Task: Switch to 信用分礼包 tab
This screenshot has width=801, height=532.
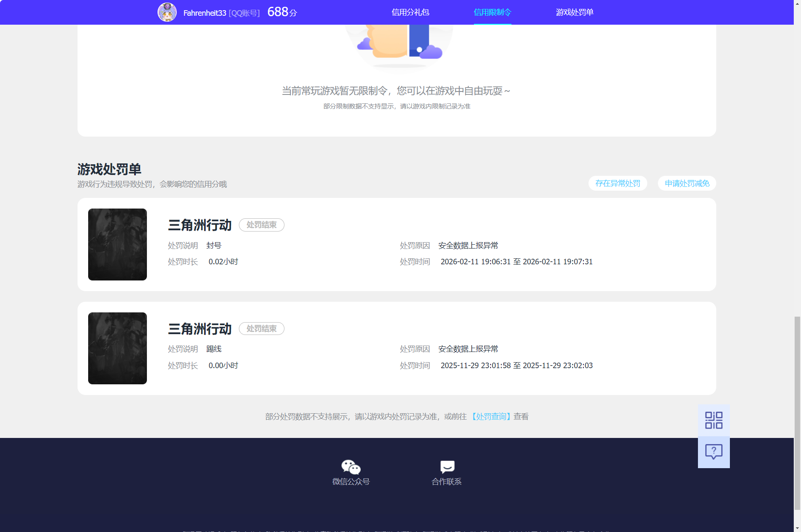Action: pos(411,12)
